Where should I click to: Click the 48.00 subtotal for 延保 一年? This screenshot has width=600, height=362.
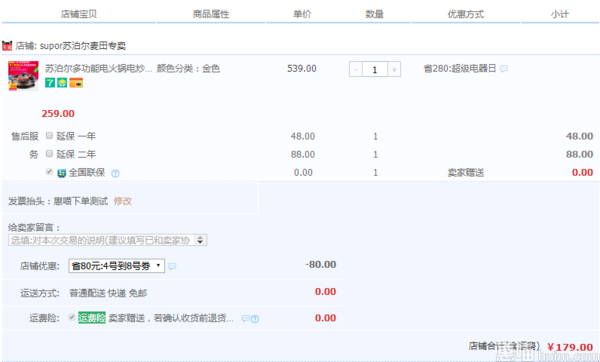click(580, 136)
